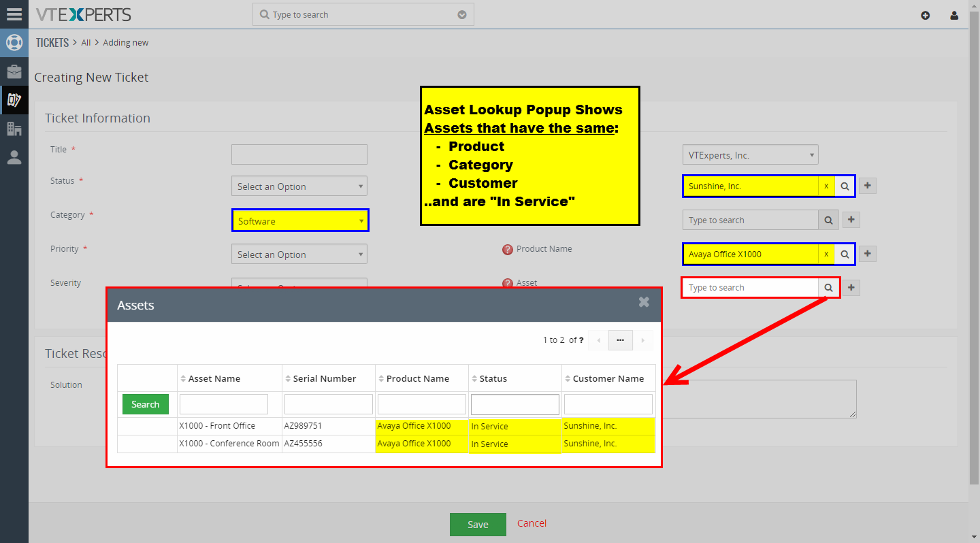Expand the global search dropdown arrow
The width and height of the screenshot is (980, 543).
(x=462, y=14)
